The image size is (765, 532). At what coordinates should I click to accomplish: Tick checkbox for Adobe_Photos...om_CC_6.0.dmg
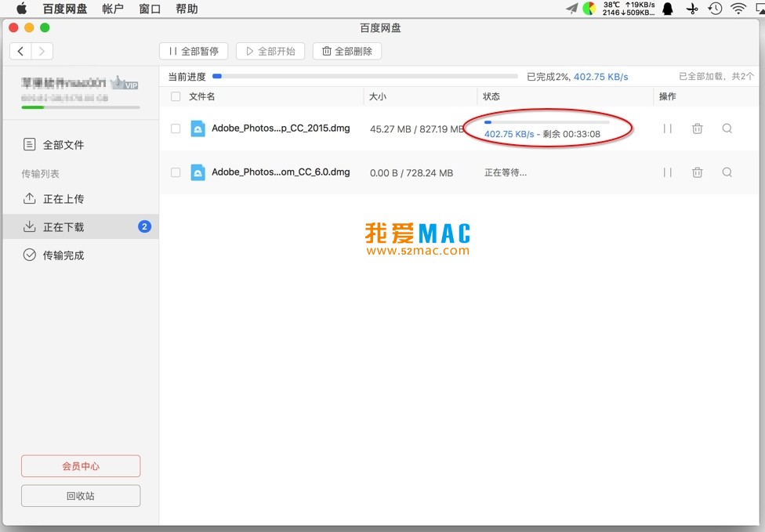pyautogui.click(x=176, y=172)
